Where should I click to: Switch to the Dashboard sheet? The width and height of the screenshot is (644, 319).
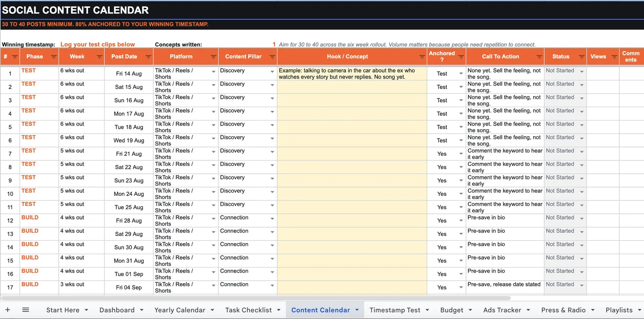coord(117,310)
